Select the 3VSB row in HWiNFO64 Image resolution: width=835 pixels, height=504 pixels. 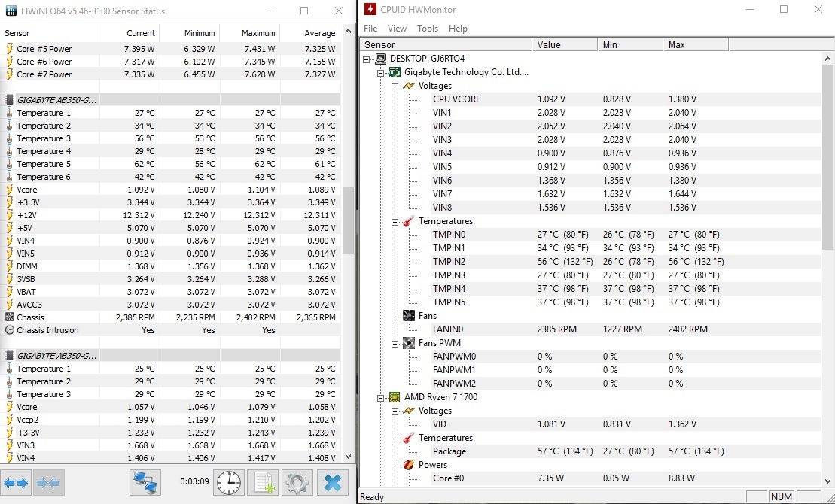(171, 279)
